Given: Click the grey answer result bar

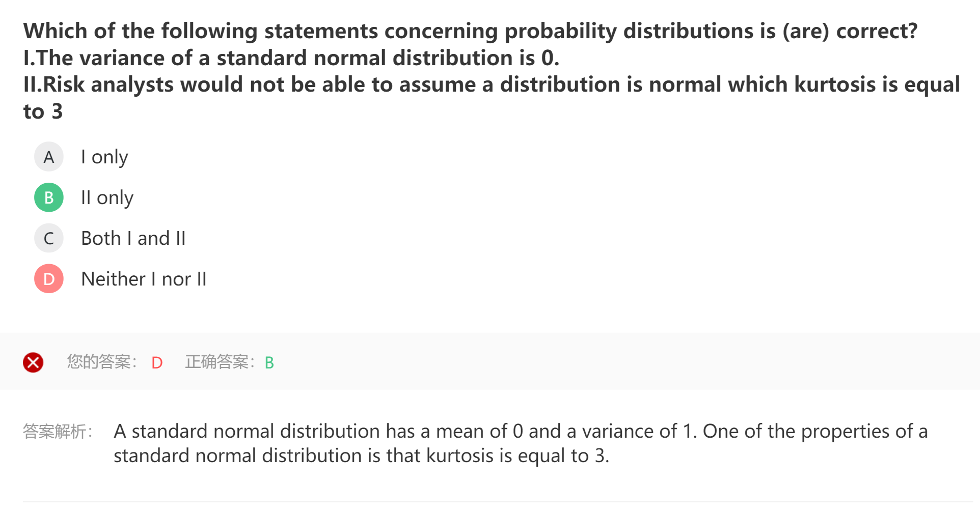Looking at the screenshot, I should click(611, 361).
